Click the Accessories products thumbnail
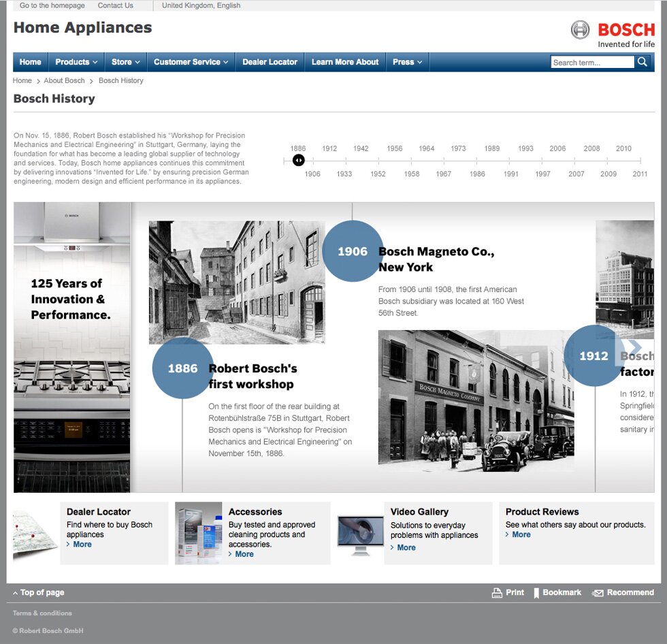 (199, 533)
